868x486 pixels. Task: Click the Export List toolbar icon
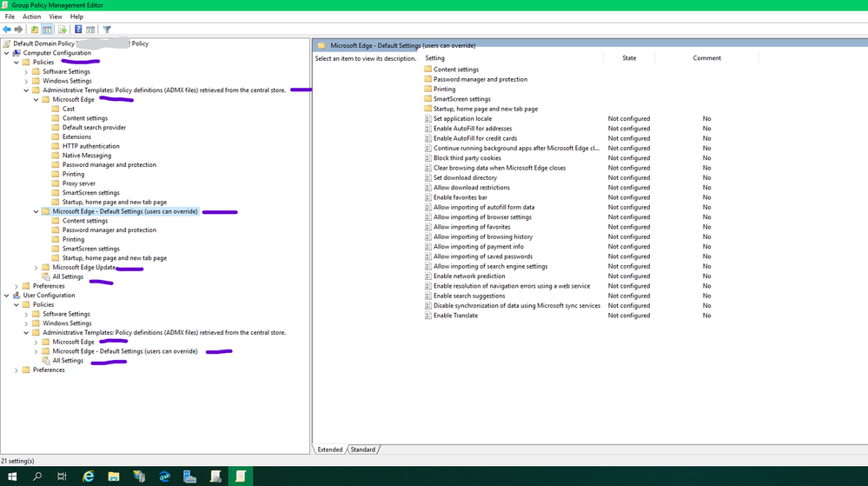pyautogui.click(x=62, y=30)
